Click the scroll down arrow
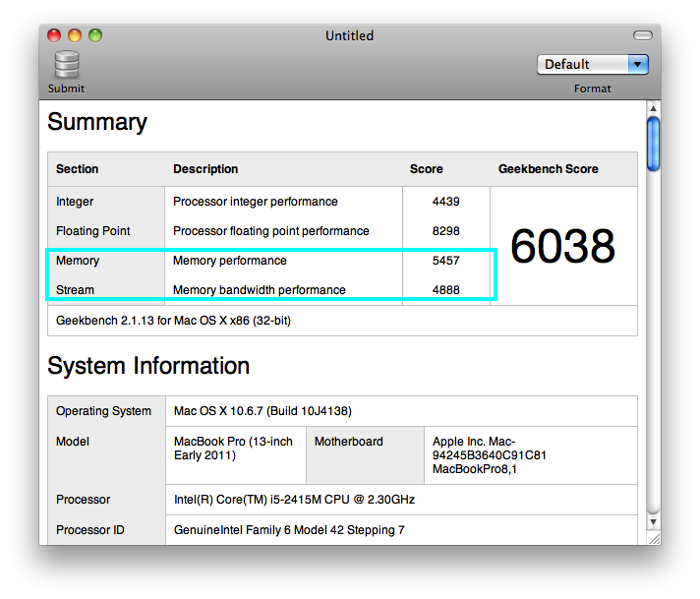This screenshot has height=599, width=700. [x=653, y=521]
